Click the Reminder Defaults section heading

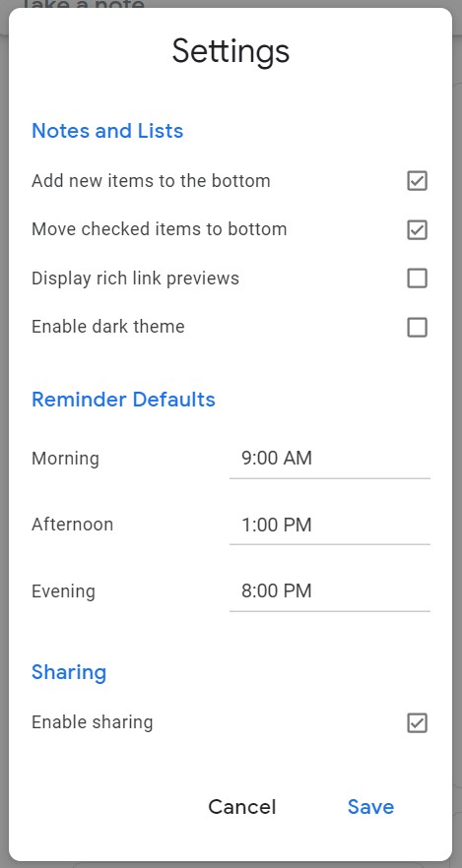pos(123,400)
